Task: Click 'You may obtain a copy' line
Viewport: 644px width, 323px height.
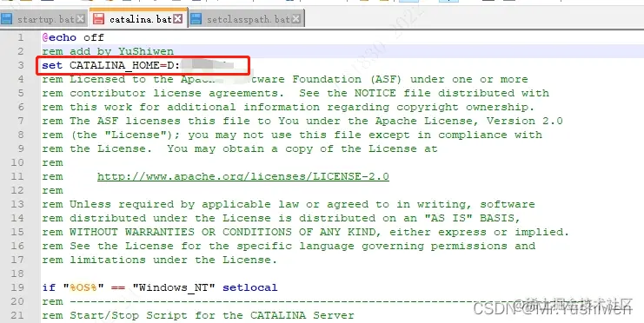Action: pyautogui.click(x=240, y=148)
